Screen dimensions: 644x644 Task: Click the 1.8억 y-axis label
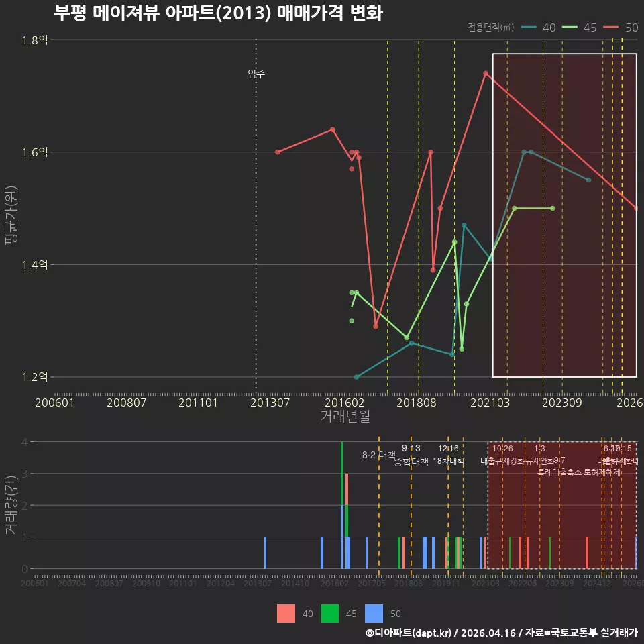tap(35, 40)
